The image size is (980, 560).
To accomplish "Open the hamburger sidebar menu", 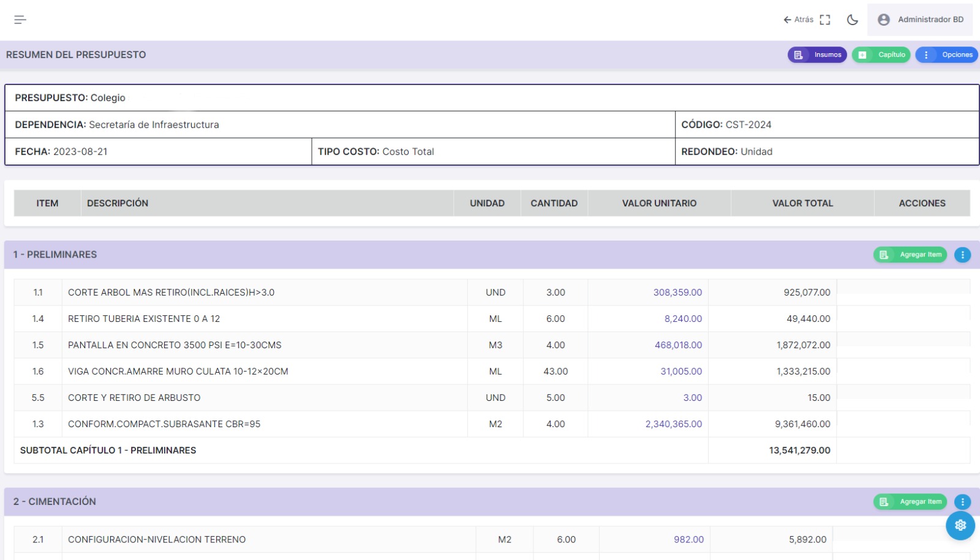I will [x=20, y=20].
